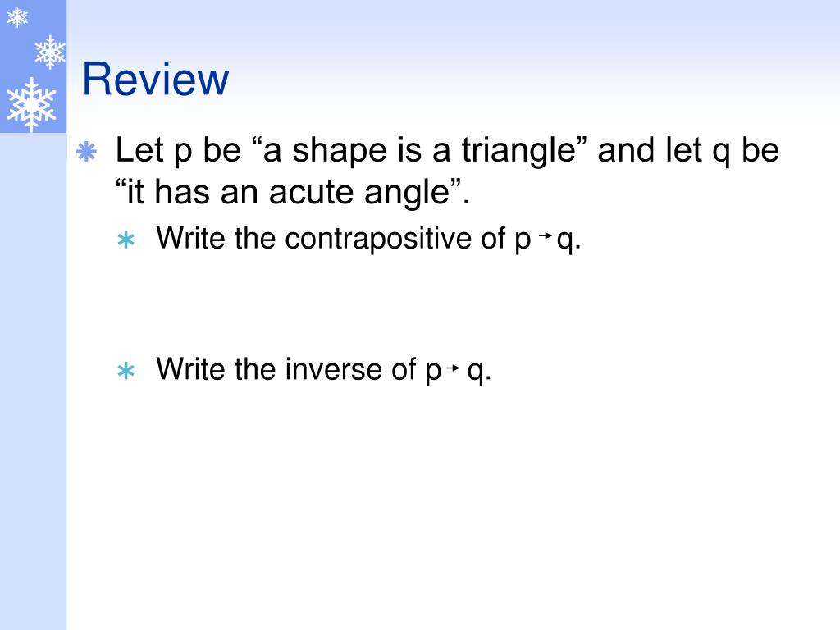Click the teal bullet before inverse line

point(126,371)
